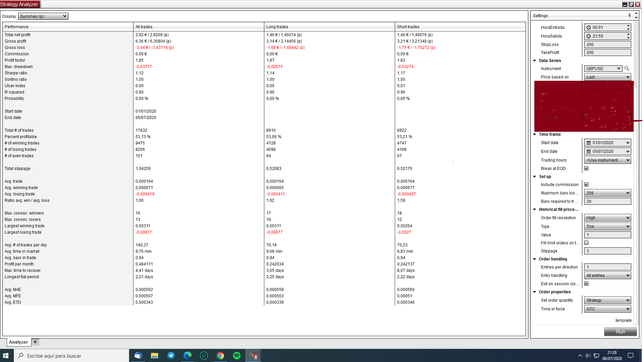Open File Explorer from the taskbar
This screenshot has width=644, height=362.
pos(154,356)
